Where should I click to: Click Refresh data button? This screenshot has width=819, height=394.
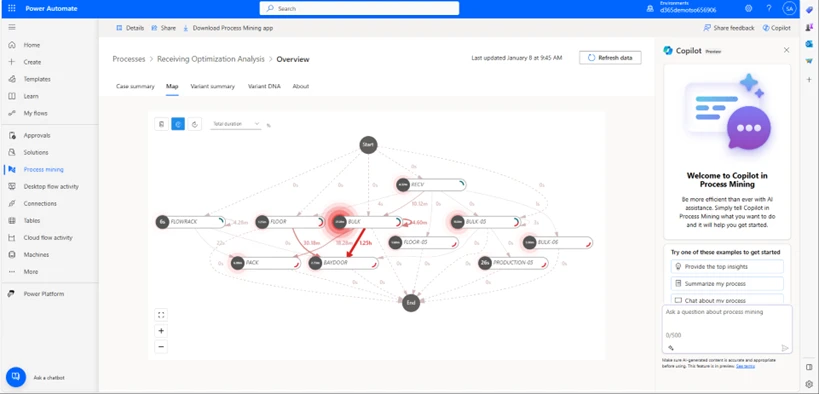pos(610,58)
